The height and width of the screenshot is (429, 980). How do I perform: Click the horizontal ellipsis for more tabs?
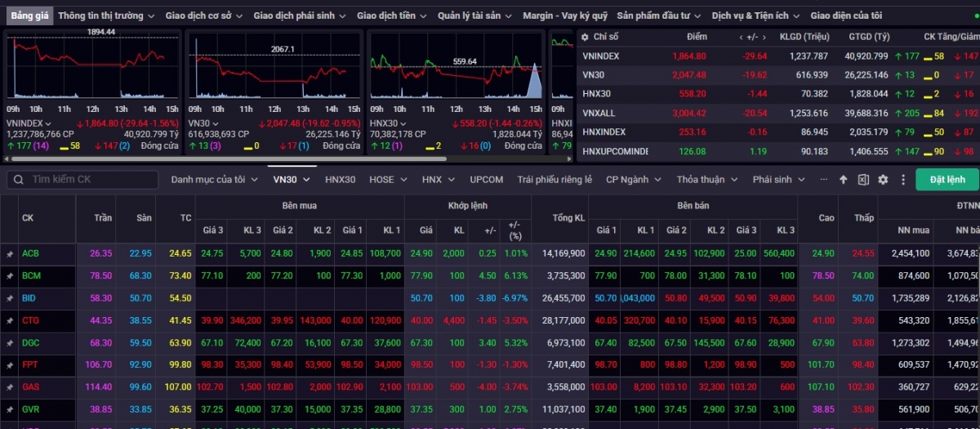click(x=823, y=180)
